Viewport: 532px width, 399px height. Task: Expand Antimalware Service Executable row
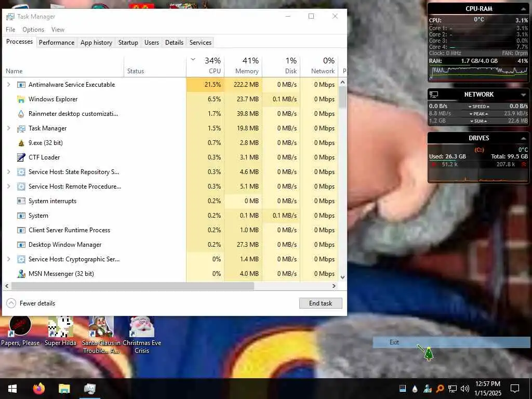(x=9, y=85)
